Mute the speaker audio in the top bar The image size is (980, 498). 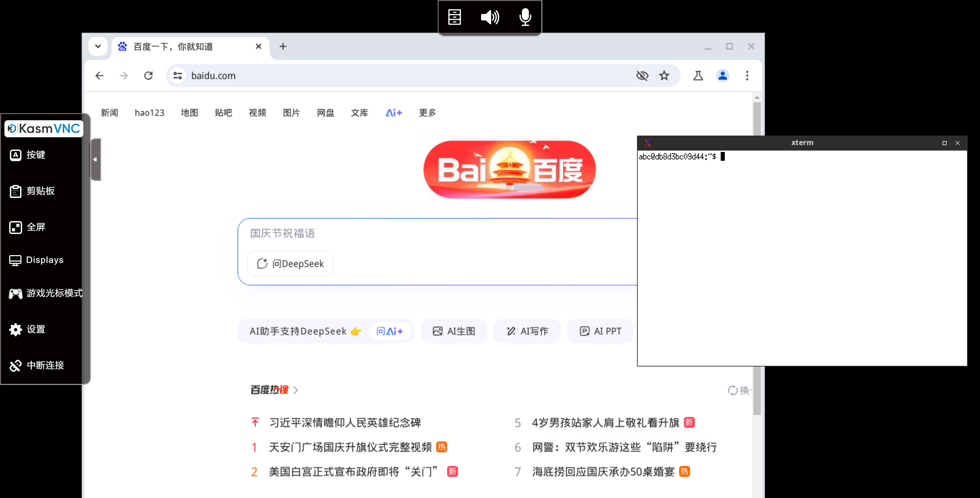[x=490, y=17]
